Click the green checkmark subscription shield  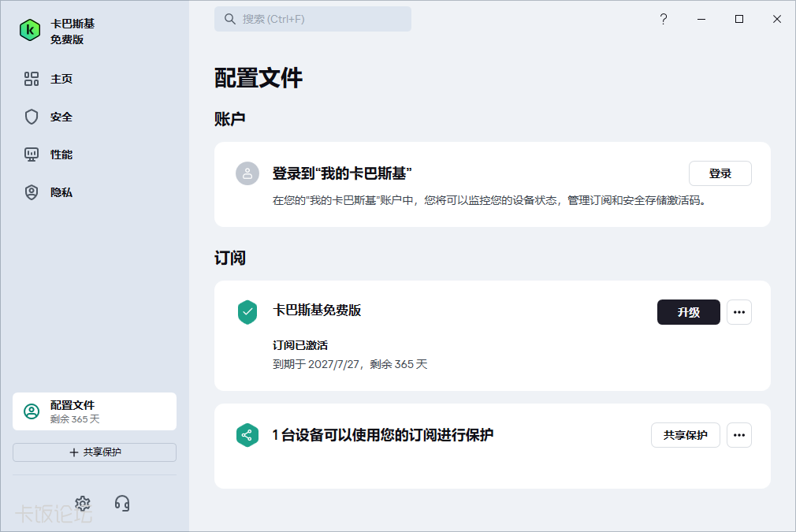coord(247,312)
